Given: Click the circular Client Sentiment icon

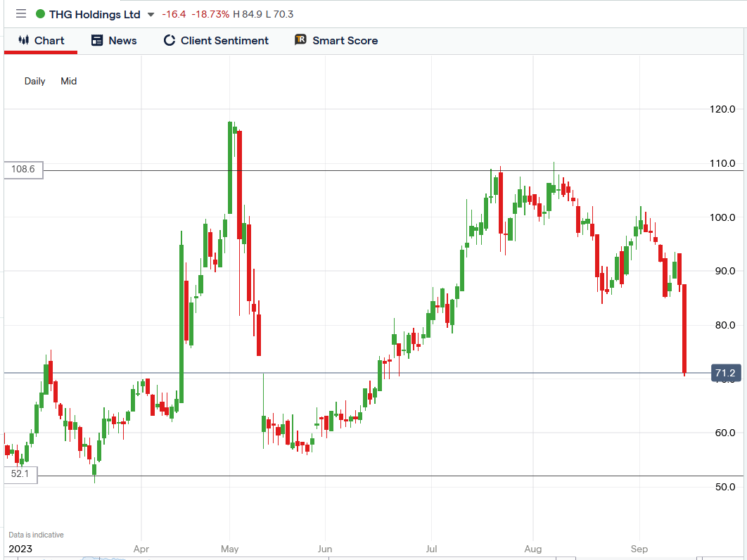Looking at the screenshot, I should [169, 41].
